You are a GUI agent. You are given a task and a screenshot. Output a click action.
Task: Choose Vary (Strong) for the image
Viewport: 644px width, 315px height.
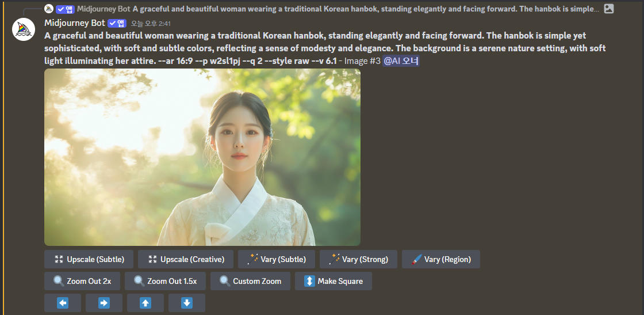[x=358, y=259]
